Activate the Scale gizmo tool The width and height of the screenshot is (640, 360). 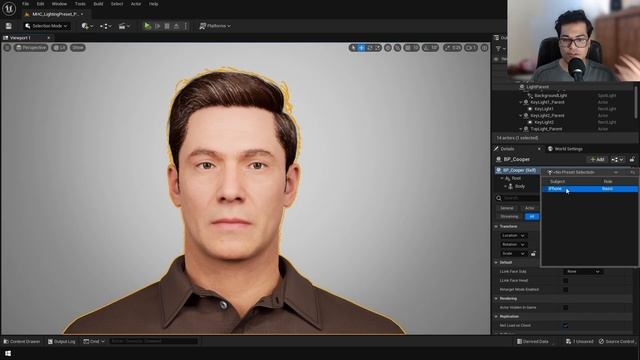[x=378, y=48]
